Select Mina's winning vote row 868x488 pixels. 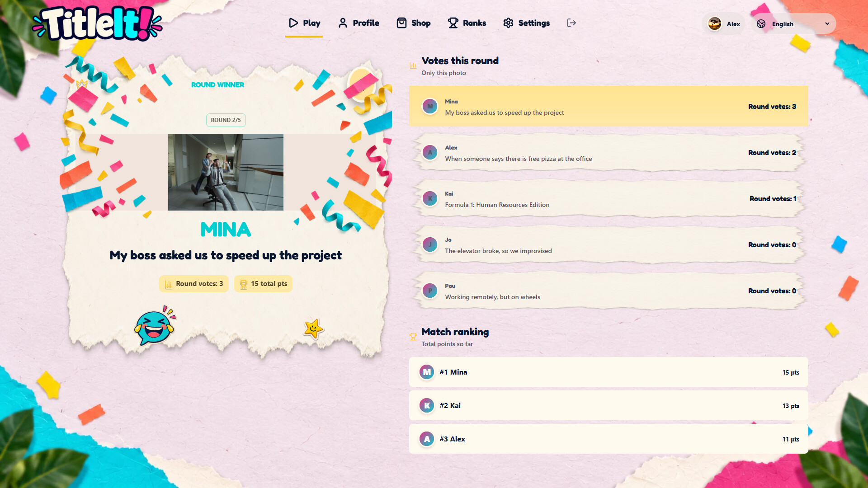[x=609, y=106]
